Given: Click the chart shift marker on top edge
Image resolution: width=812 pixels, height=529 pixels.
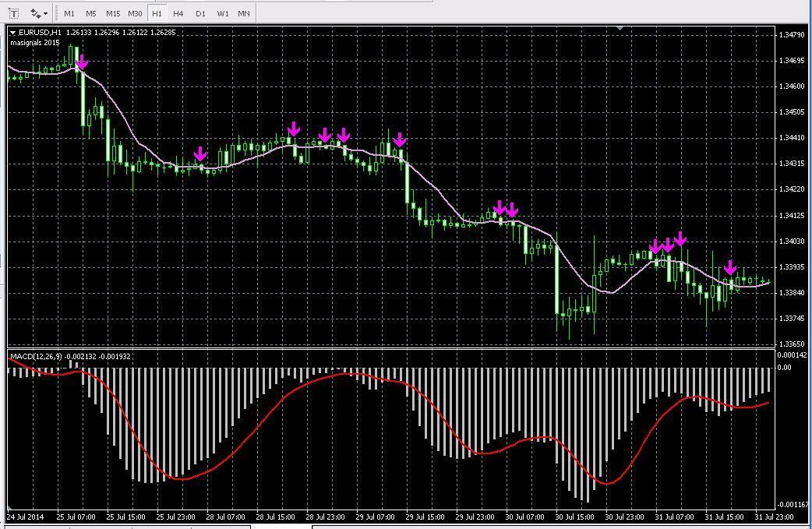Looking at the screenshot, I should [x=620, y=28].
